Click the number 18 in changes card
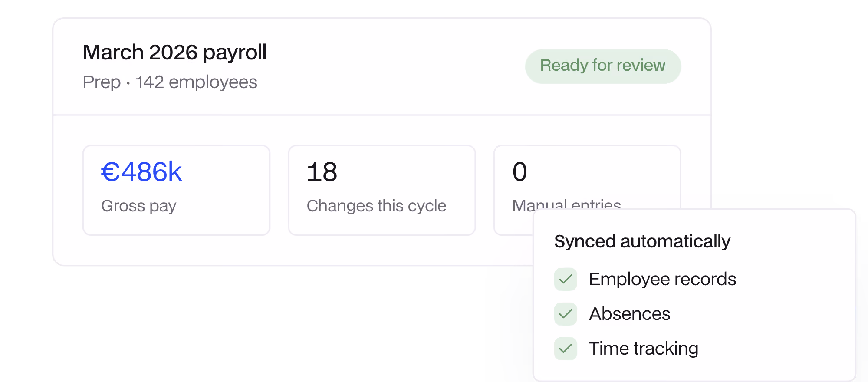The width and height of the screenshot is (868, 382). coord(322,172)
